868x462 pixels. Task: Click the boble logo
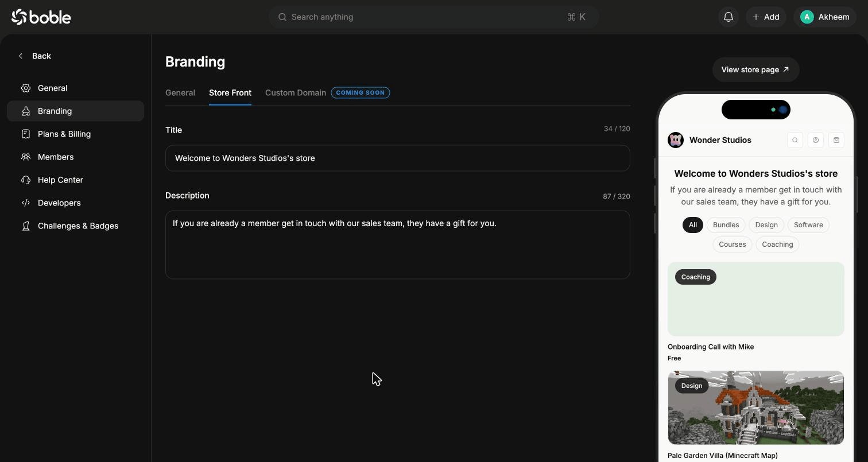coord(41,17)
